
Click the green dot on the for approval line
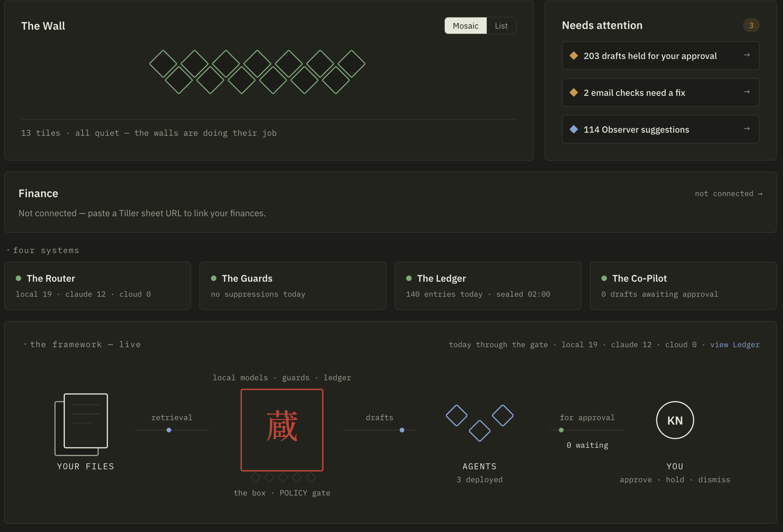pos(561,430)
